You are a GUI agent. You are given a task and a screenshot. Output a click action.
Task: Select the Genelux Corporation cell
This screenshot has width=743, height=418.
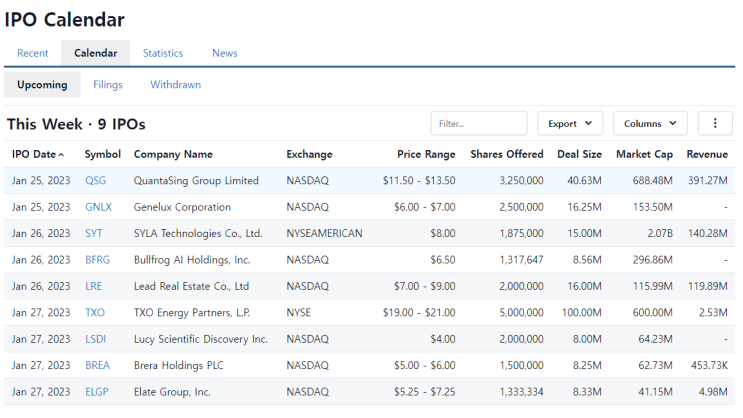182,207
